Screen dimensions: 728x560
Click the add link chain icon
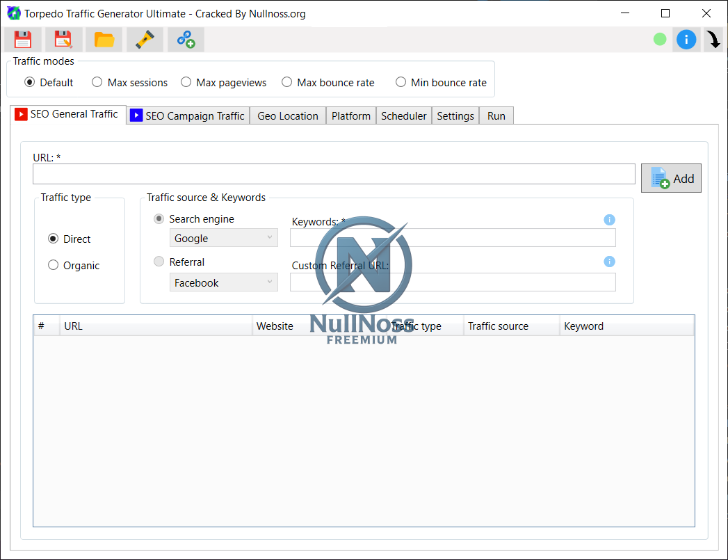pyautogui.click(x=186, y=40)
